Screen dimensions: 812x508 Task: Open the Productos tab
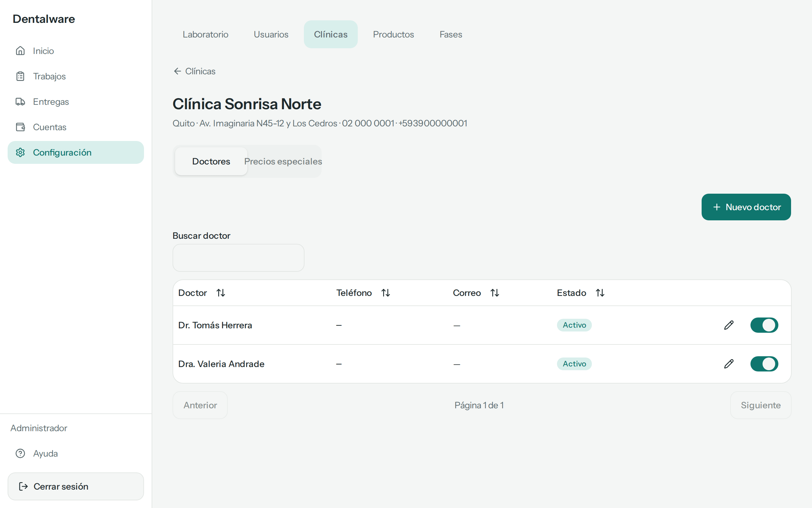tap(393, 34)
